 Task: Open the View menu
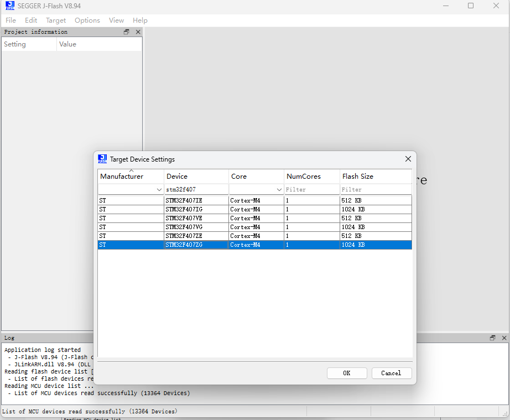click(116, 20)
